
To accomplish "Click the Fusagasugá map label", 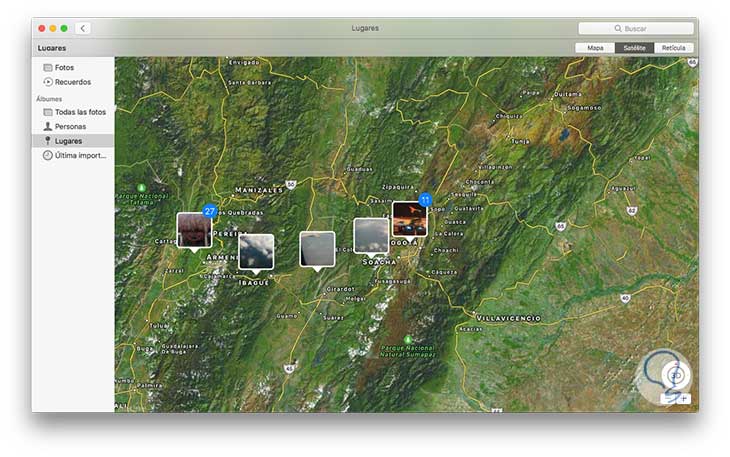I will coord(392,281).
